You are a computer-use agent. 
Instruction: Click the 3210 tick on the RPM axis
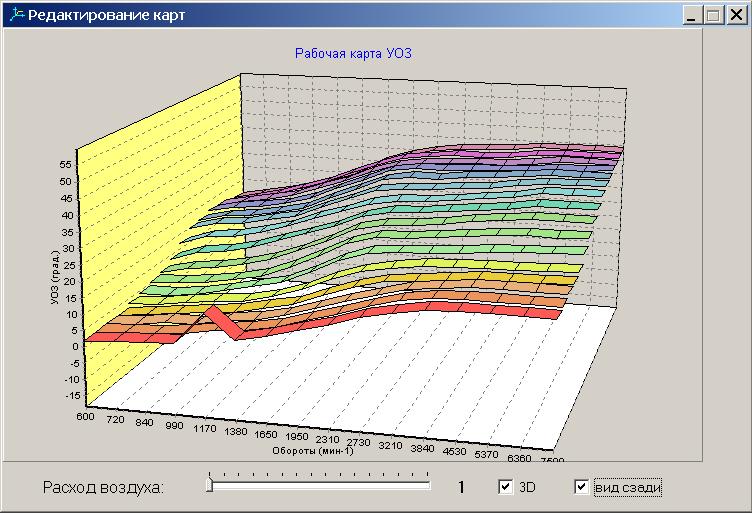pyautogui.click(x=389, y=445)
